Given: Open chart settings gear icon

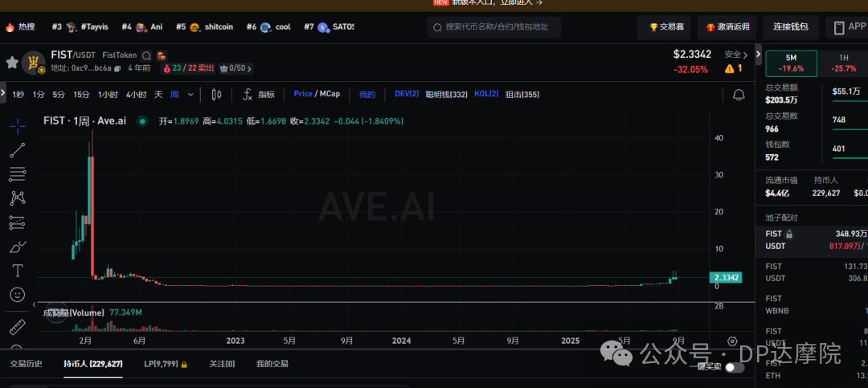Looking at the screenshot, I should 732,341.
